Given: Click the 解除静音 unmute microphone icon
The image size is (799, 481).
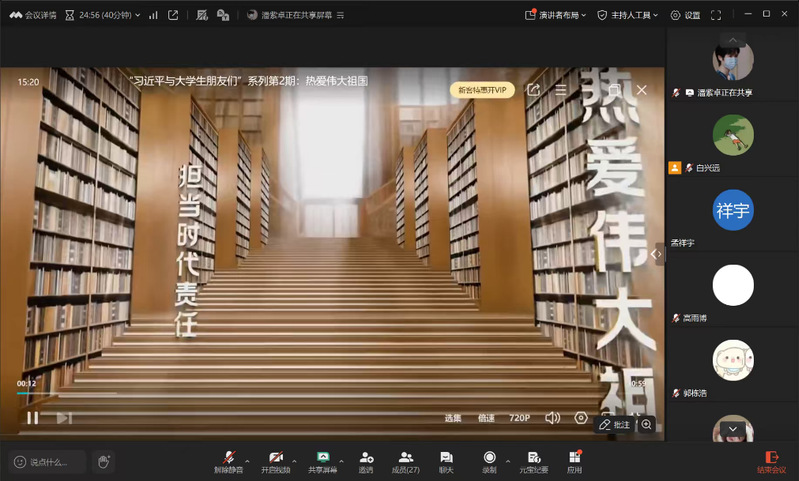Looking at the screenshot, I should pos(229,457).
